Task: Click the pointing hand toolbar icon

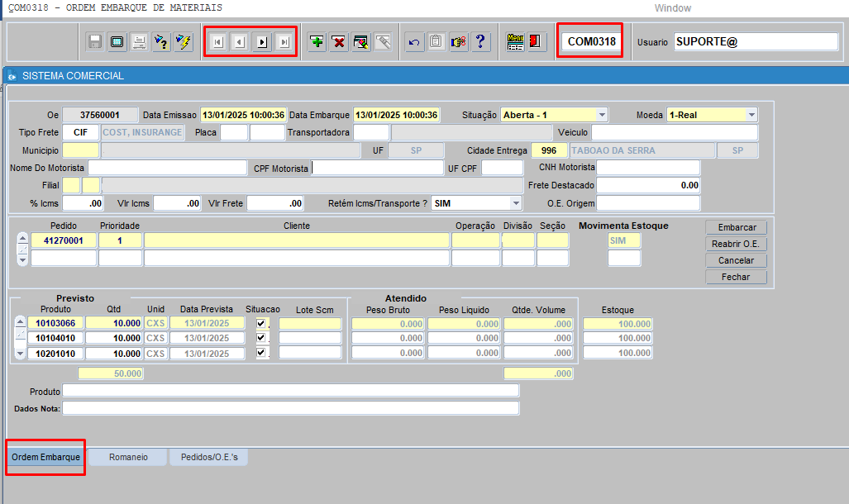Action: click(459, 41)
